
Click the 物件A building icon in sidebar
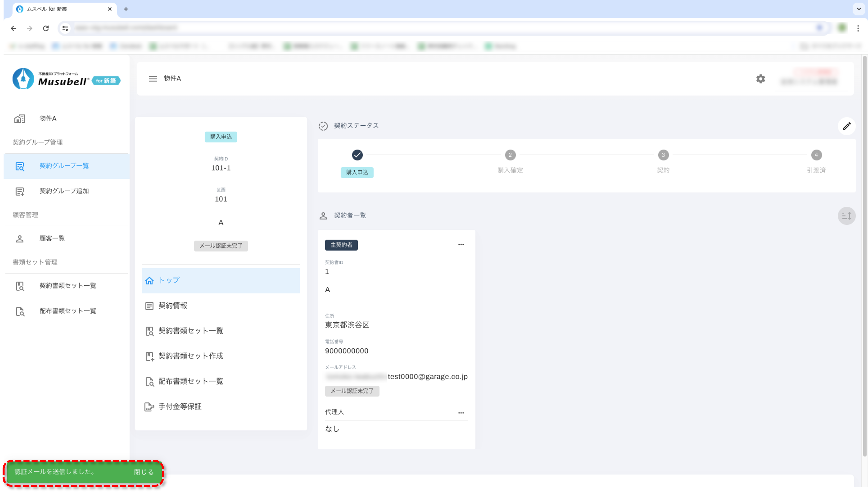coord(20,119)
